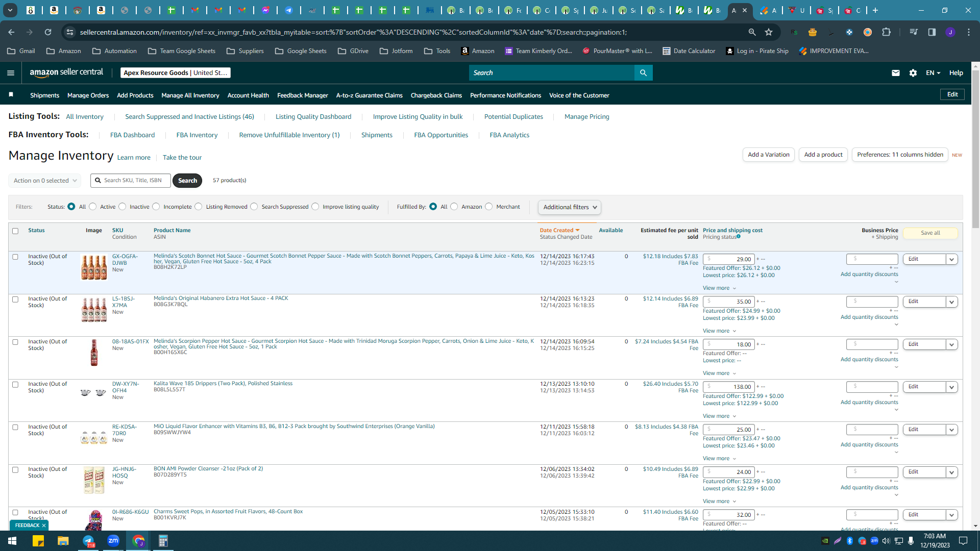The image size is (980, 551).
Task: Open Action on 0 selected dropdown
Action: click(x=45, y=181)
